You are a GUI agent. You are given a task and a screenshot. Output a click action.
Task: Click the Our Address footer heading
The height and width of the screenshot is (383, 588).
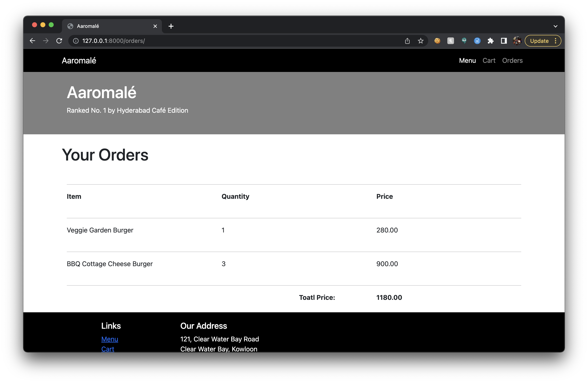click(203, 326)
